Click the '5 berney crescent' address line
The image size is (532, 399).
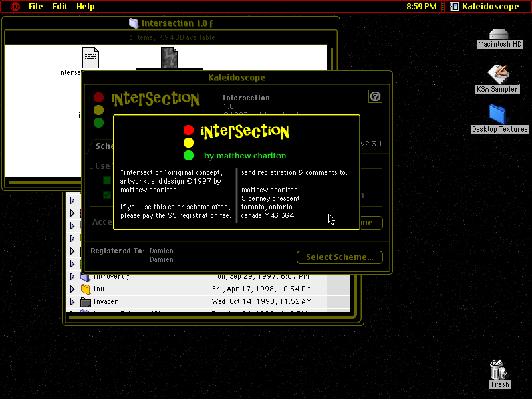coord(271,198)
